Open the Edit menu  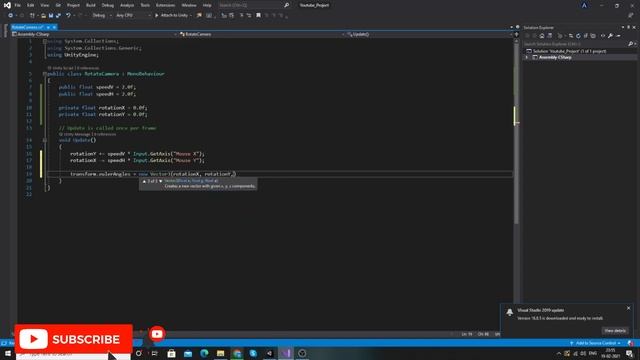(x=31, y=5)
